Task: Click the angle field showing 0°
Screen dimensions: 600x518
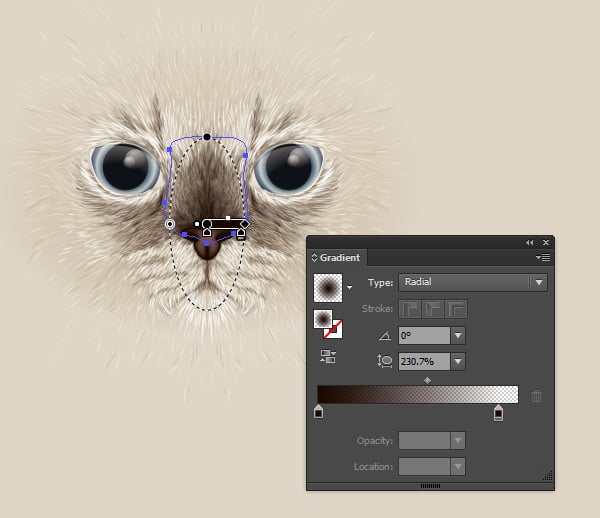Action: [424, 336]
